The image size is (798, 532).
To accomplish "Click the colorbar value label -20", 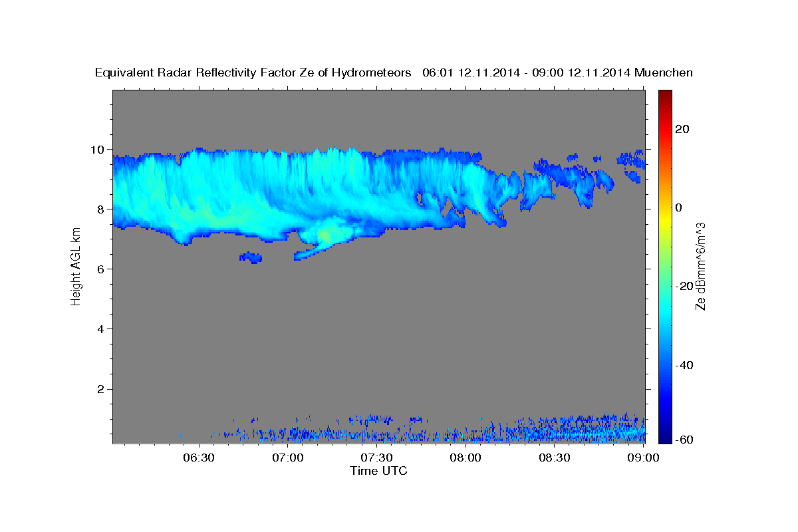I will click(684, 286).
